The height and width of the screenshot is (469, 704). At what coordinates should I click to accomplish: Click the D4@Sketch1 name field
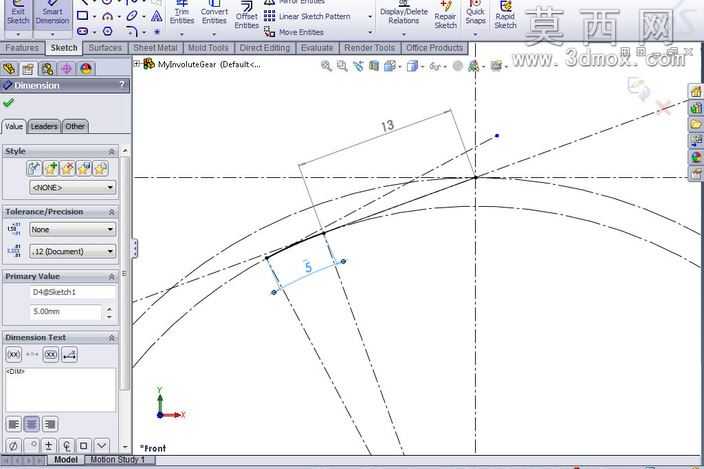72,292
